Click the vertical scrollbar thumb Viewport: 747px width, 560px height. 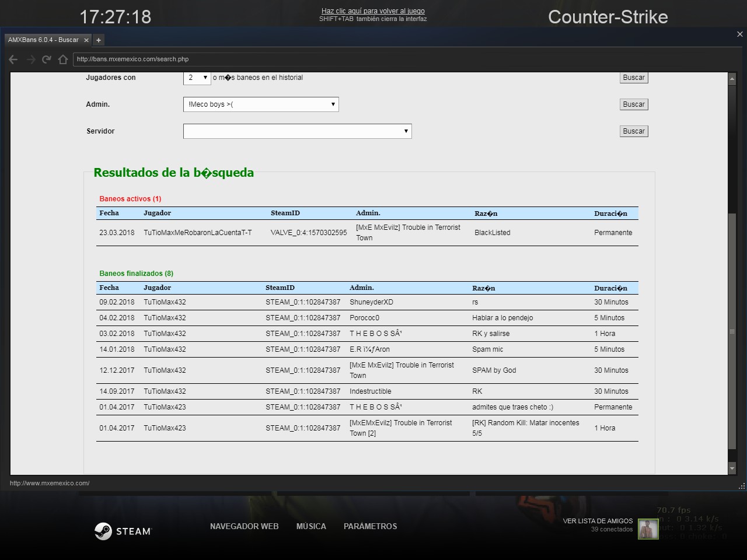[x=732, y=331]
